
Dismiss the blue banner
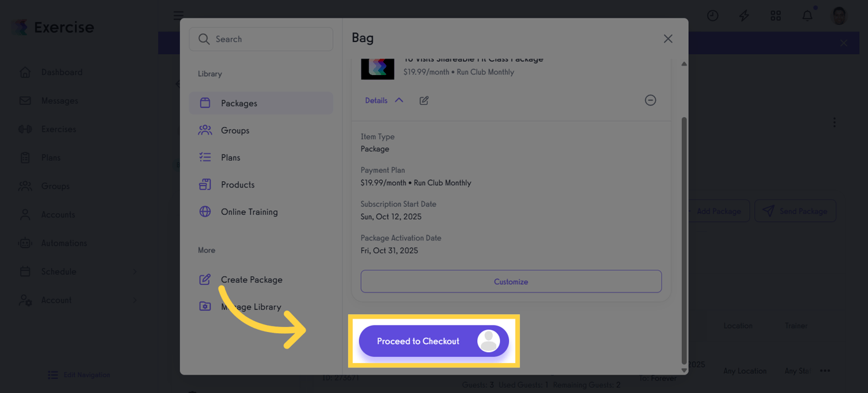tap(844, 43)
